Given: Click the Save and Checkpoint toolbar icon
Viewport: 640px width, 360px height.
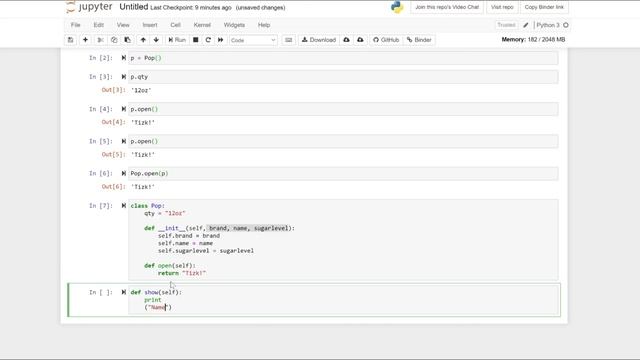Looking at the screenshot, I should (71, 40).
